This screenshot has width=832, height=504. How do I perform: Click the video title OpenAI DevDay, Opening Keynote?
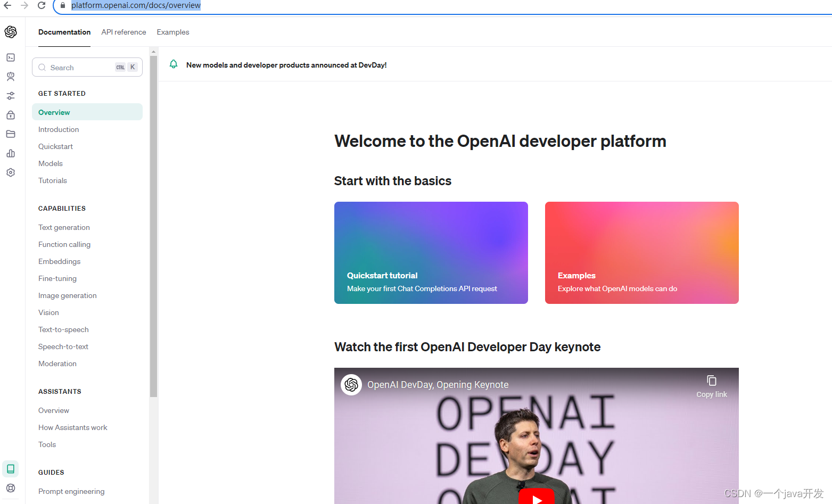[x=438, y=385]
